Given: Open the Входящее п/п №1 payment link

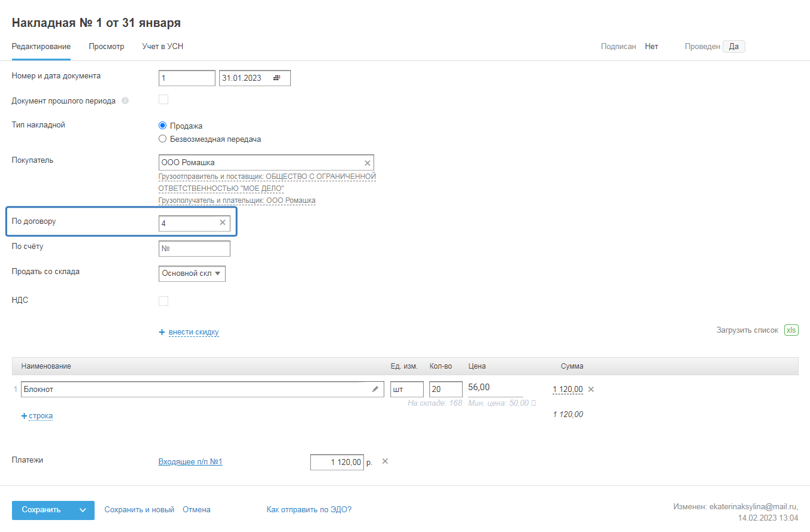Looking at the screenshot, I should 190,462.
